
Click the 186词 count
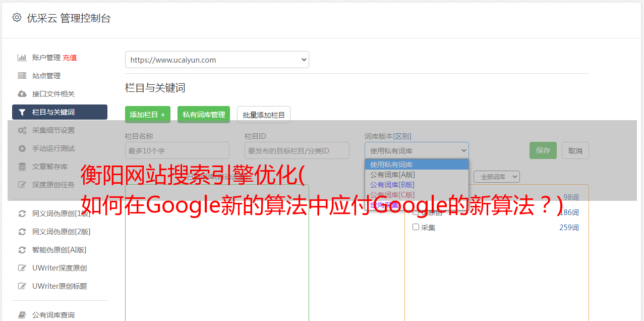point(569,212)
